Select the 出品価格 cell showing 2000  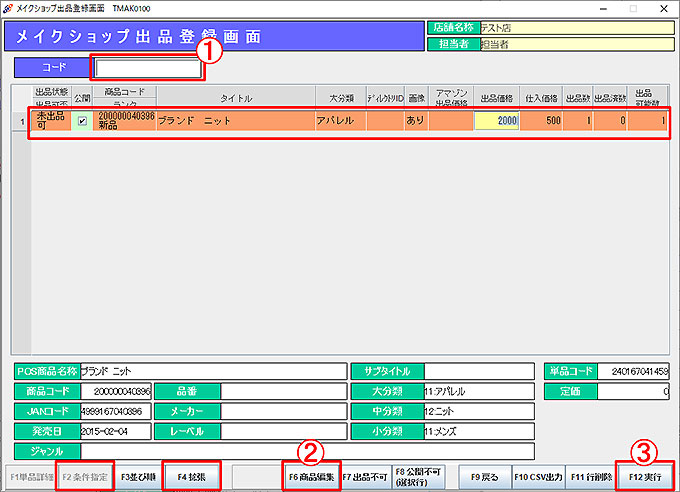pyautogui.click(x=496, y=121)
